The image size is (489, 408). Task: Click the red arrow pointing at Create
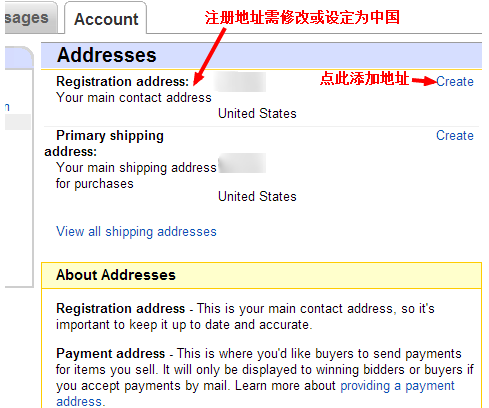pos(424,80)
